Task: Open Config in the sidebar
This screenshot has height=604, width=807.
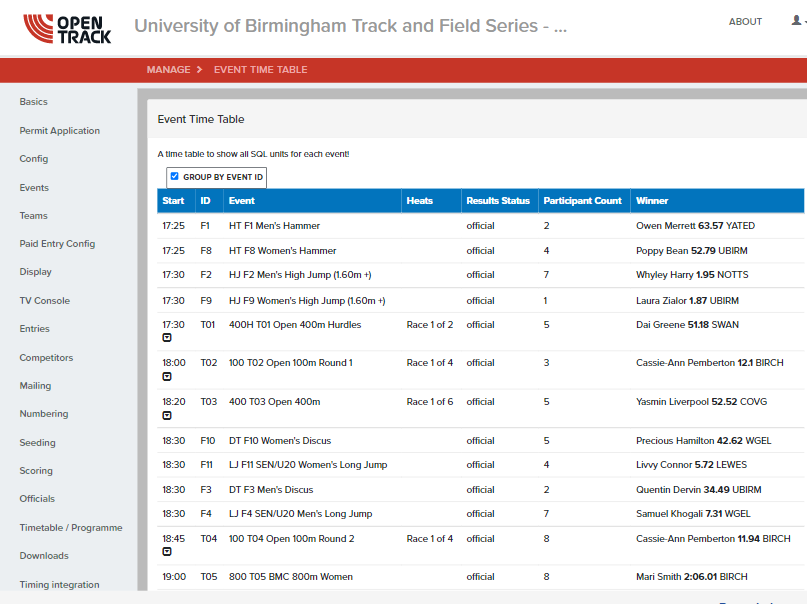Action: click(34, 158)
